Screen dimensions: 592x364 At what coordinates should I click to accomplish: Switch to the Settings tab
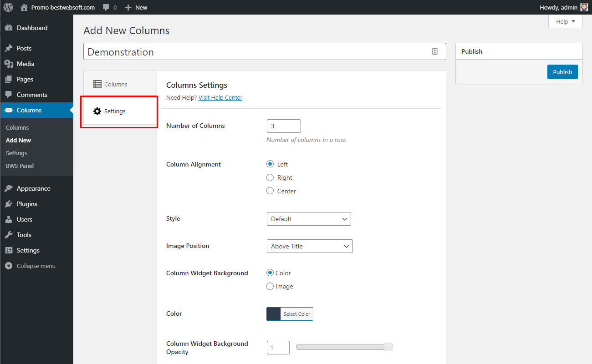pyautogui.click(x=120, y=111)
